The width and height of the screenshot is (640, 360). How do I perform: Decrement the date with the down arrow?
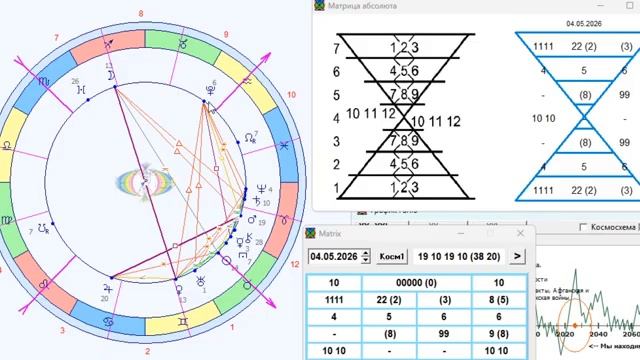tap(366, 260)
